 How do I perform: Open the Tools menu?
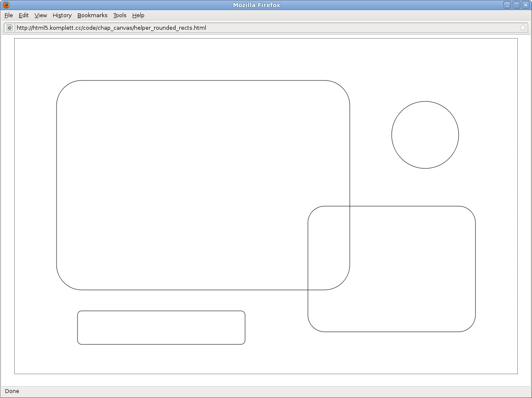[x=120, y=15]
